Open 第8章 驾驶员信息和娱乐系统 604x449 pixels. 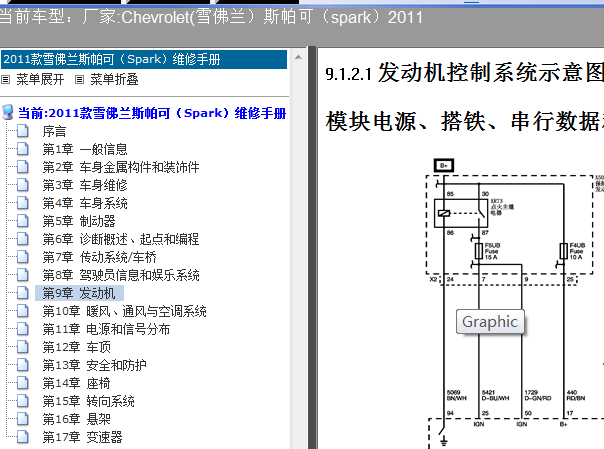(x=121, y=275)
